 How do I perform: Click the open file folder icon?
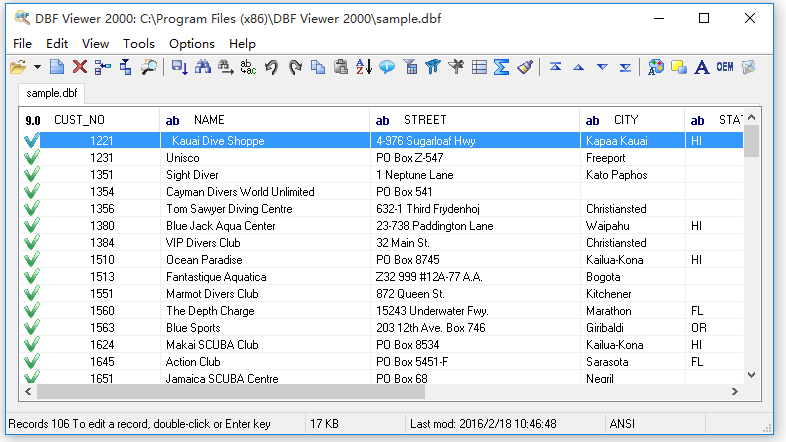18,67
